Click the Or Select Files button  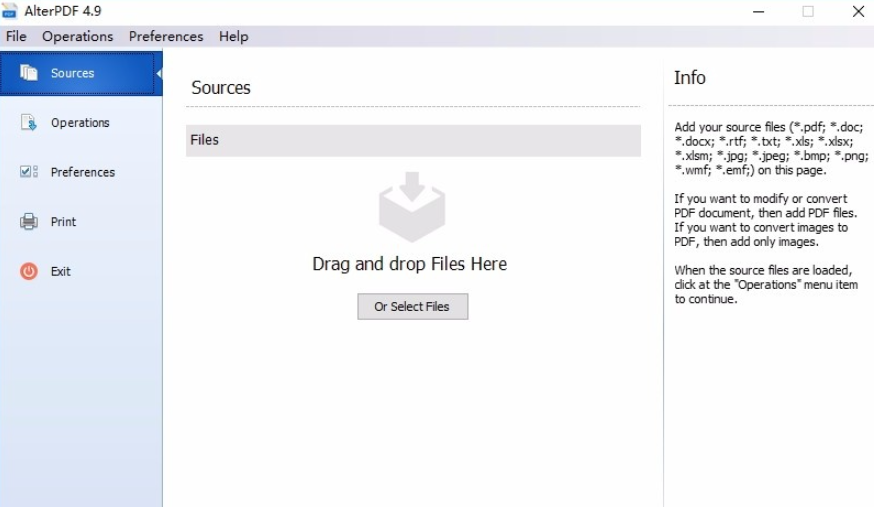(412, 306)
